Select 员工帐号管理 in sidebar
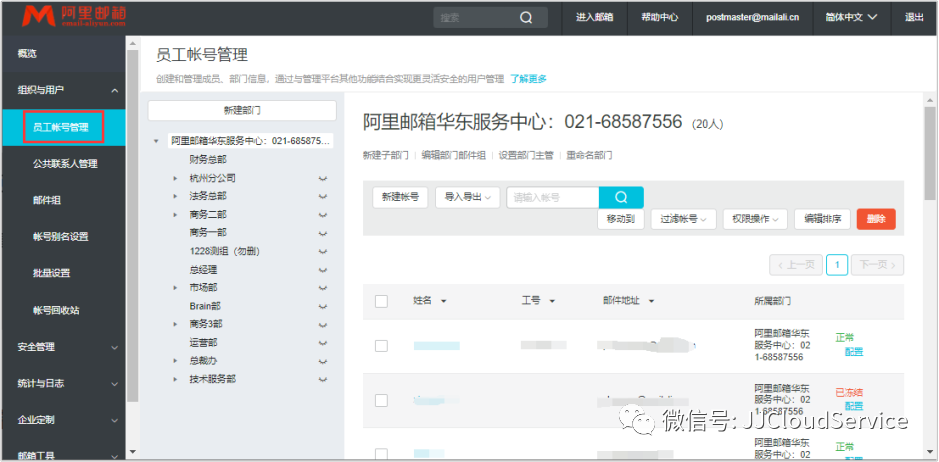Image resolution: width=939 pixels, height=462 pixels. (x=63, y=127)
